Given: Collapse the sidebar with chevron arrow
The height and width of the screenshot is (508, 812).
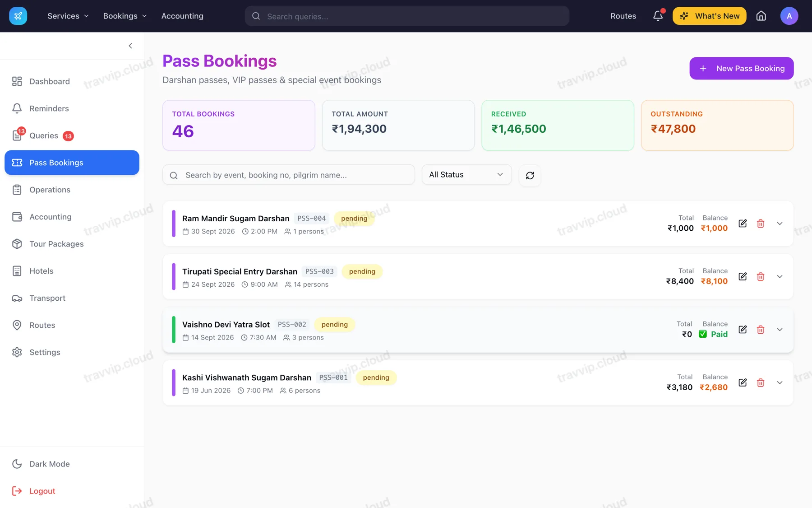Looking at the screenshot, I should (130, 46).
